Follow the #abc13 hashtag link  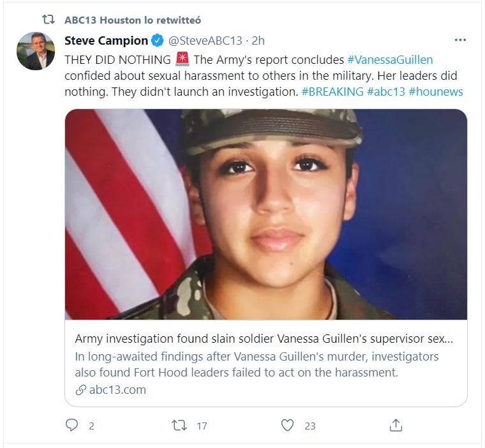click(x=386, y=91)
